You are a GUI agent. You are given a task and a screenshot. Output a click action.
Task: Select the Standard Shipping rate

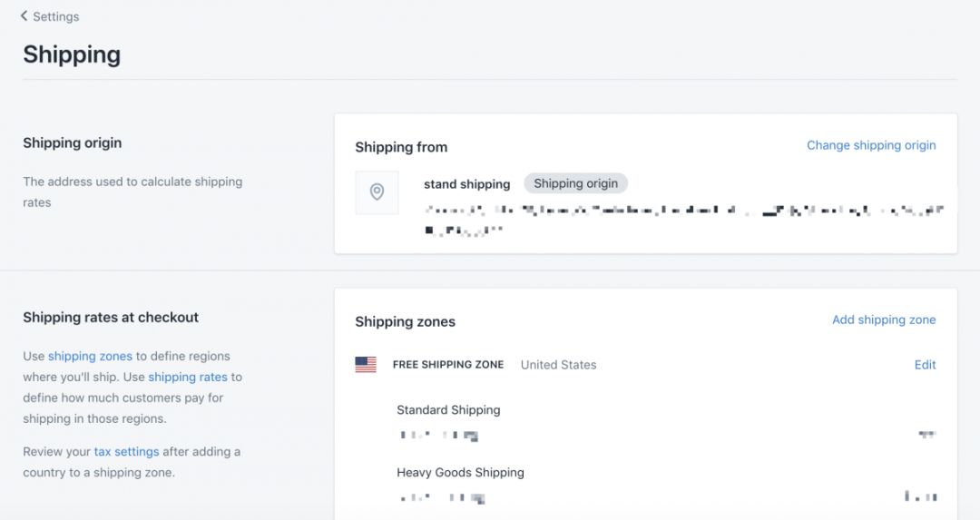448,410
